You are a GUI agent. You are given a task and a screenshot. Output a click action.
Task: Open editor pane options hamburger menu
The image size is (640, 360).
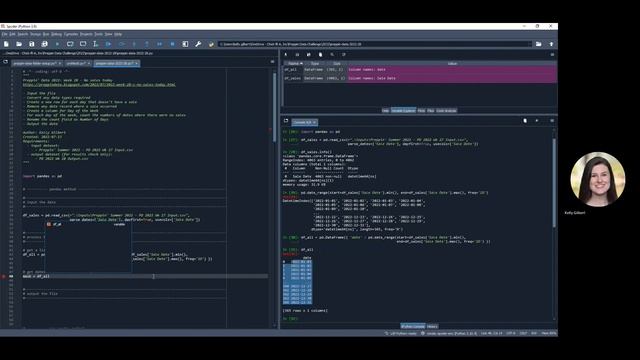pos(273,62)
